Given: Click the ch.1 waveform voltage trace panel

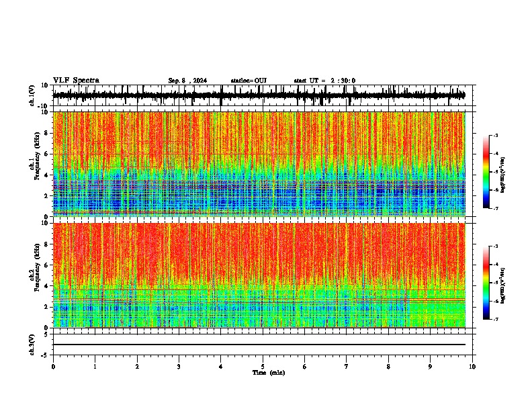Looking at the screenshot, I should [263, 95].
